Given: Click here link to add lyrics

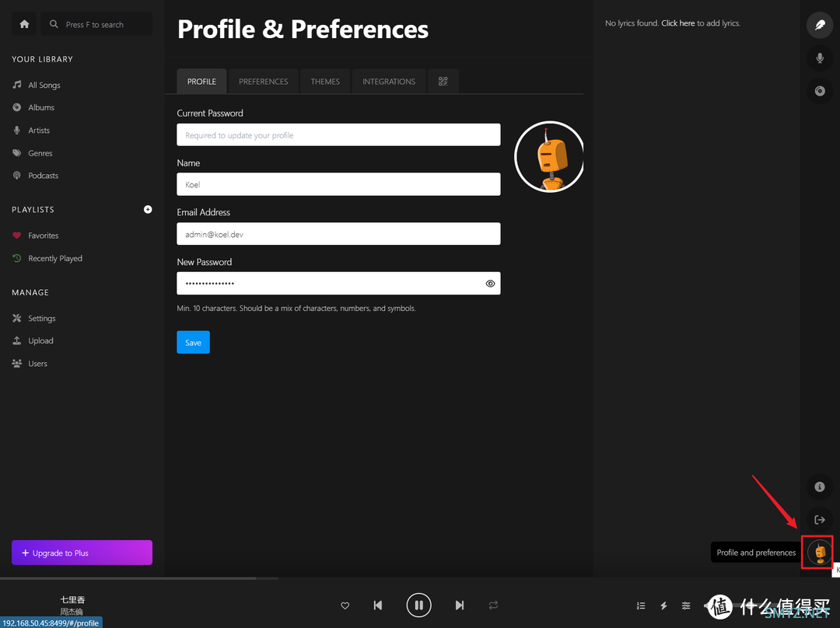Looking at the screenshot, I should point(677,23).
